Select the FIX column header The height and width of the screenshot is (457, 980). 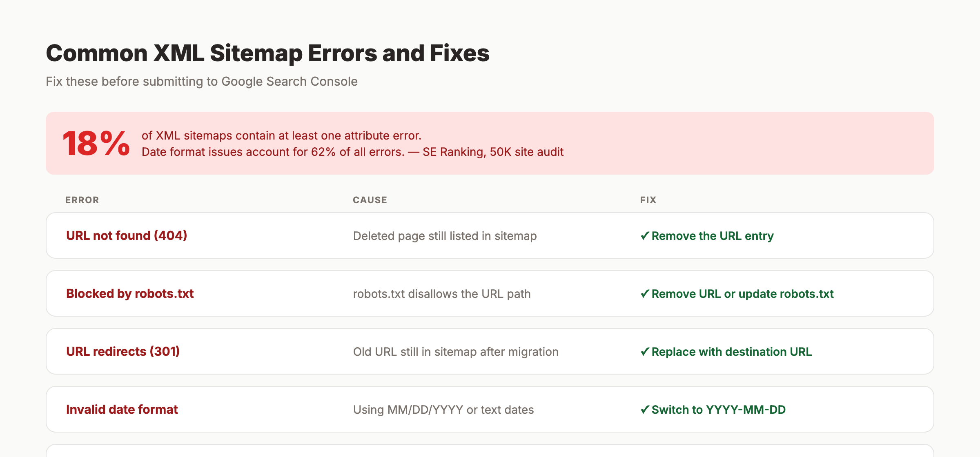(x=648, y=200)
